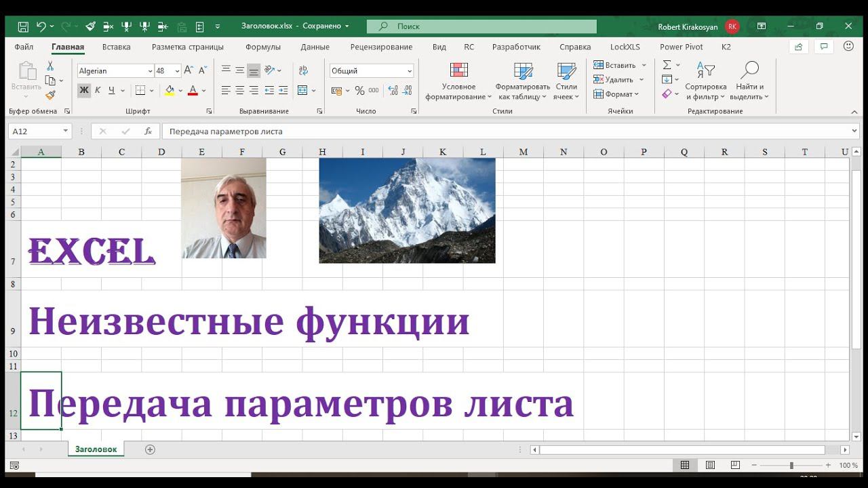Toggle underline (Ч) formatting
868x488 pixels.
coord(111,90)
